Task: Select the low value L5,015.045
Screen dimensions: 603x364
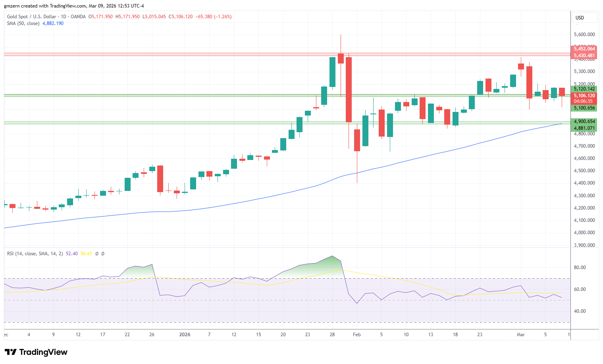Action: click(x=154, y=17)
